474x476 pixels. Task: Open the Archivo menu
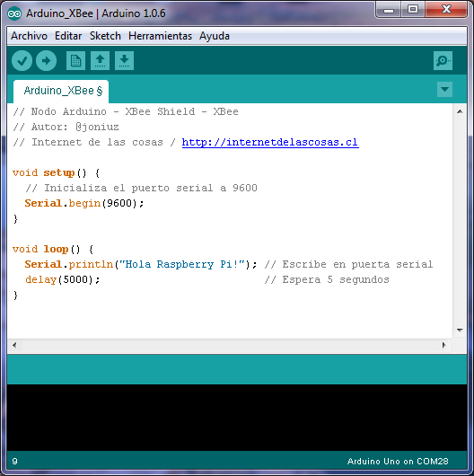click(29, 36)
